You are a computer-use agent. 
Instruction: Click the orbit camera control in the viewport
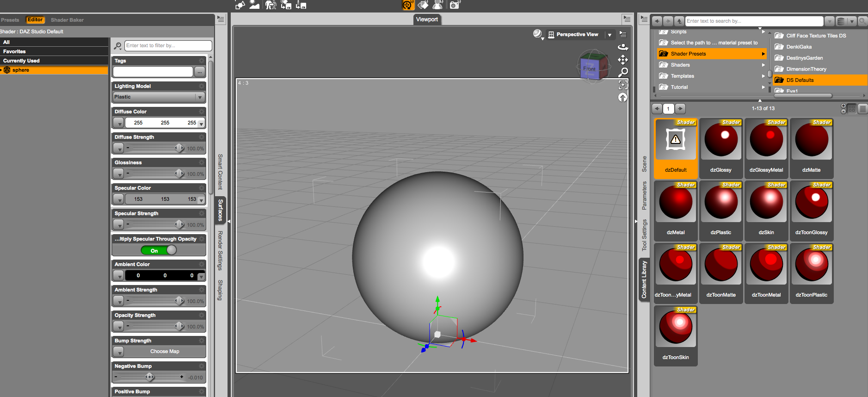click(623, 47)
